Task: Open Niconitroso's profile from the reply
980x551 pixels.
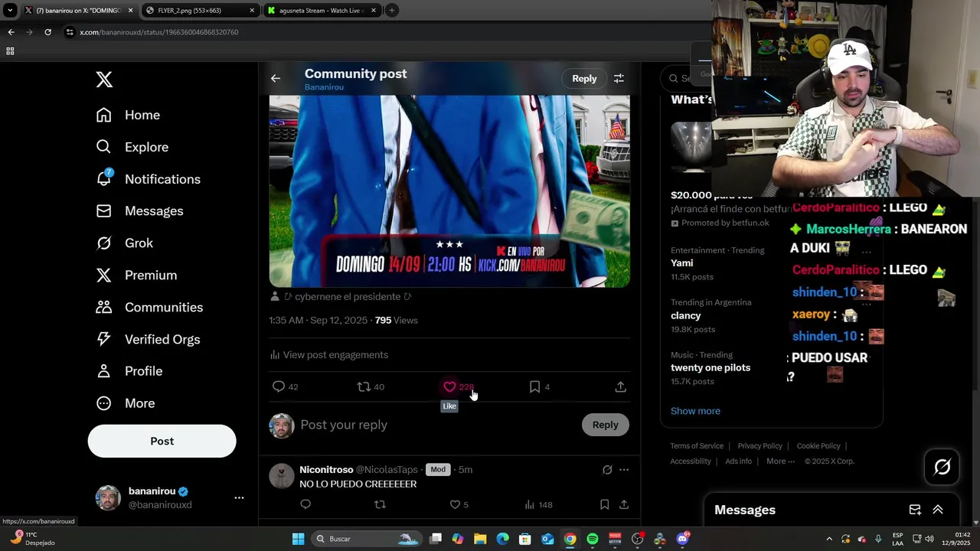Action: coord(326,470)
